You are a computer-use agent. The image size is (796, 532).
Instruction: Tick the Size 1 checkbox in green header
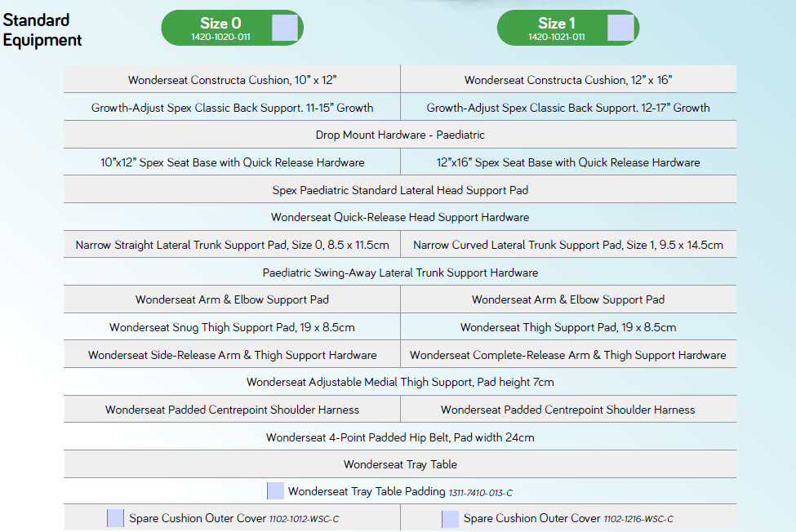(620, 28)
